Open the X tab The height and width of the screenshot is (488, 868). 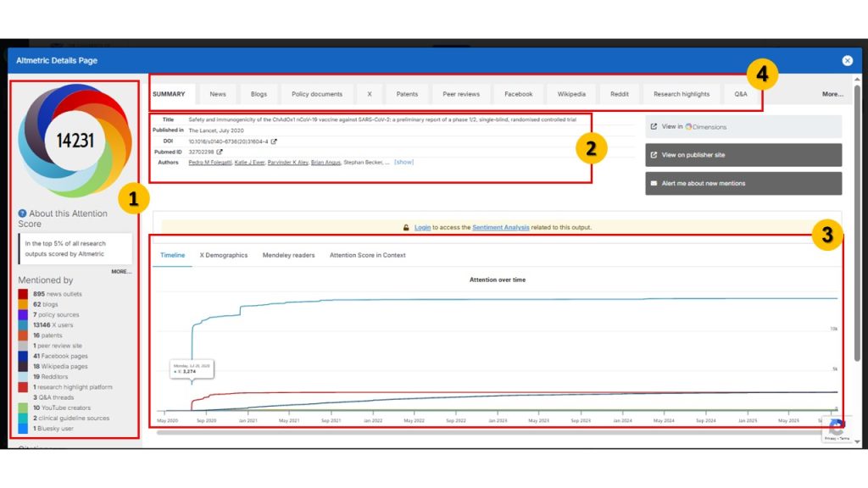tap(370, 94)
